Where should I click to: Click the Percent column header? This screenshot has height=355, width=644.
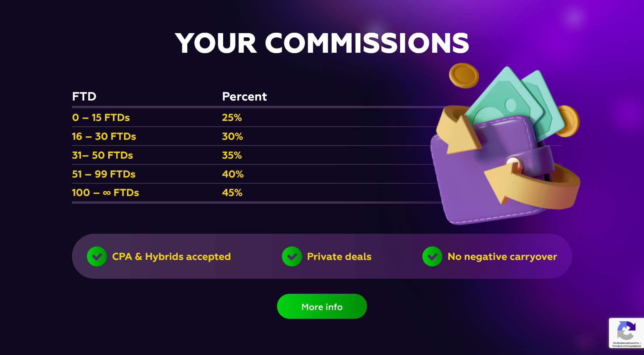coord(244,96)
